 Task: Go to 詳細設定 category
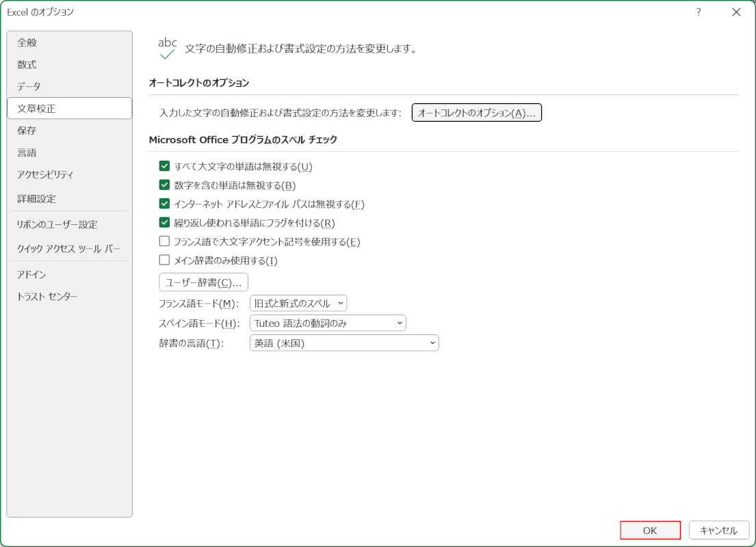tap(37, 198)
